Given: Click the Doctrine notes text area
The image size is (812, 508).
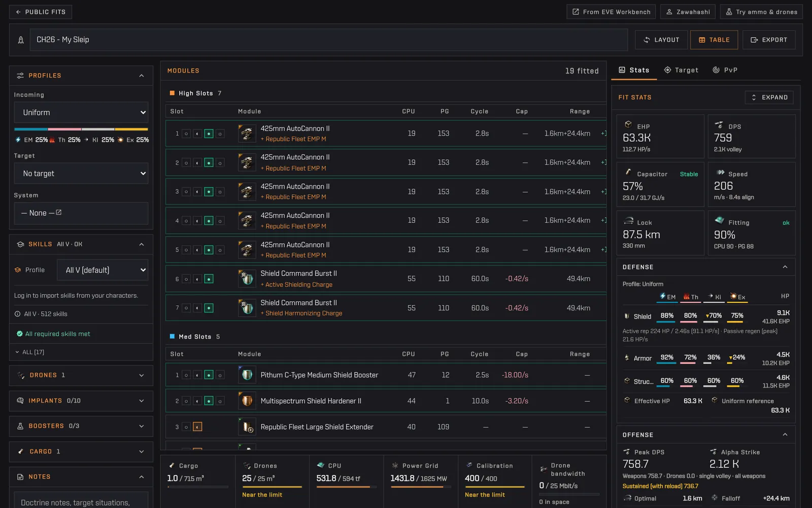Looking at the screenshot, I should tap(81, 500).
